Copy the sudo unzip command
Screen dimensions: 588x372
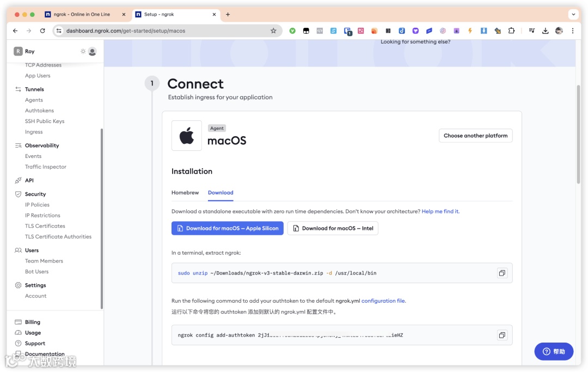coord(502,273)
